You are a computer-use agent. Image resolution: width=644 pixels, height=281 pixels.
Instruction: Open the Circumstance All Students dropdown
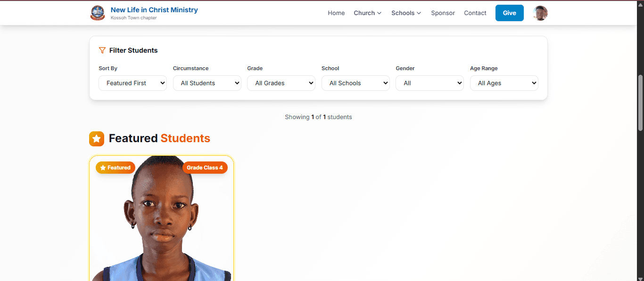tap(207, 83)
